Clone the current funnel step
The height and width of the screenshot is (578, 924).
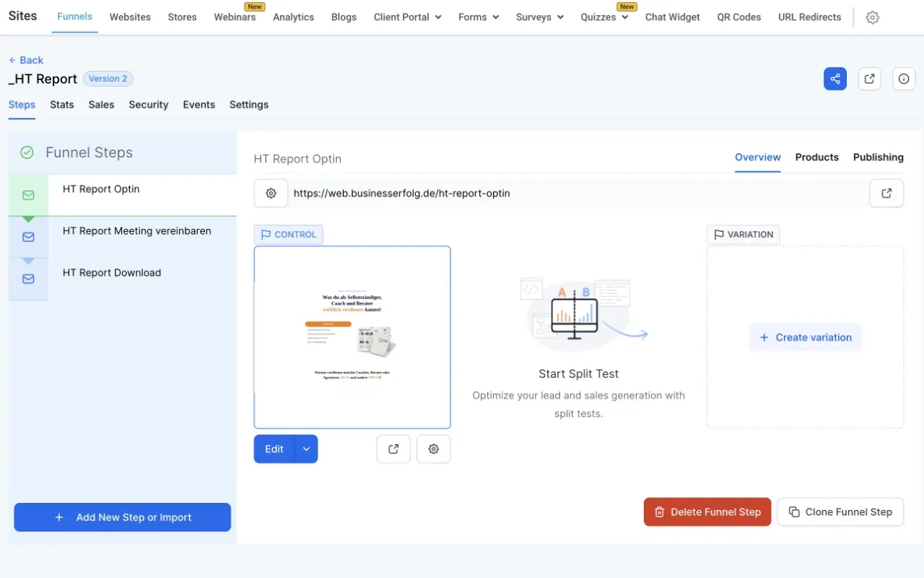840,512
